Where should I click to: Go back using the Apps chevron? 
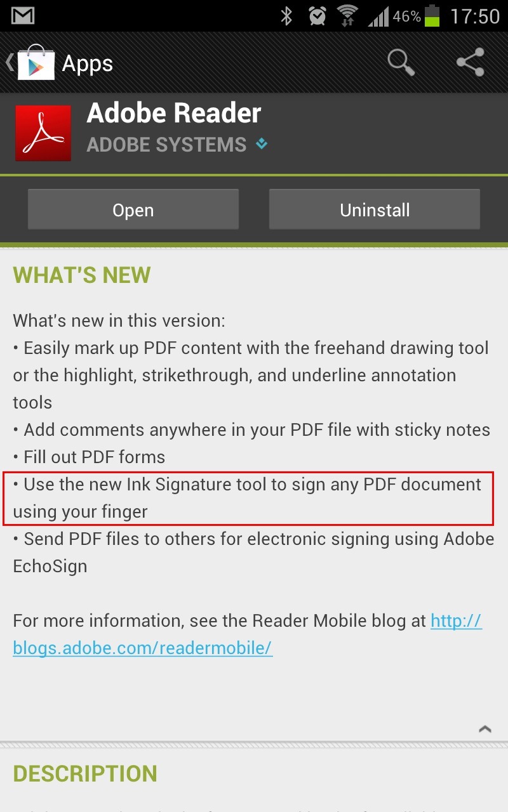[10, 62]
